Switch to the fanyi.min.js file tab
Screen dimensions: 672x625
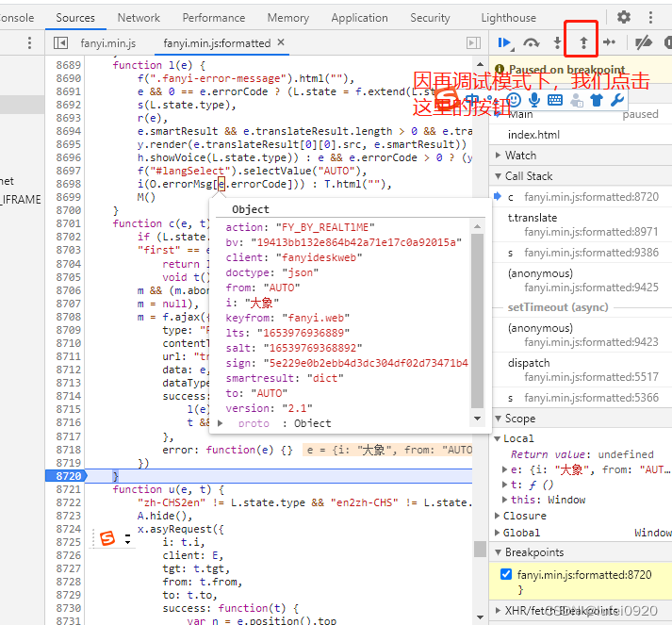(108, 43)
